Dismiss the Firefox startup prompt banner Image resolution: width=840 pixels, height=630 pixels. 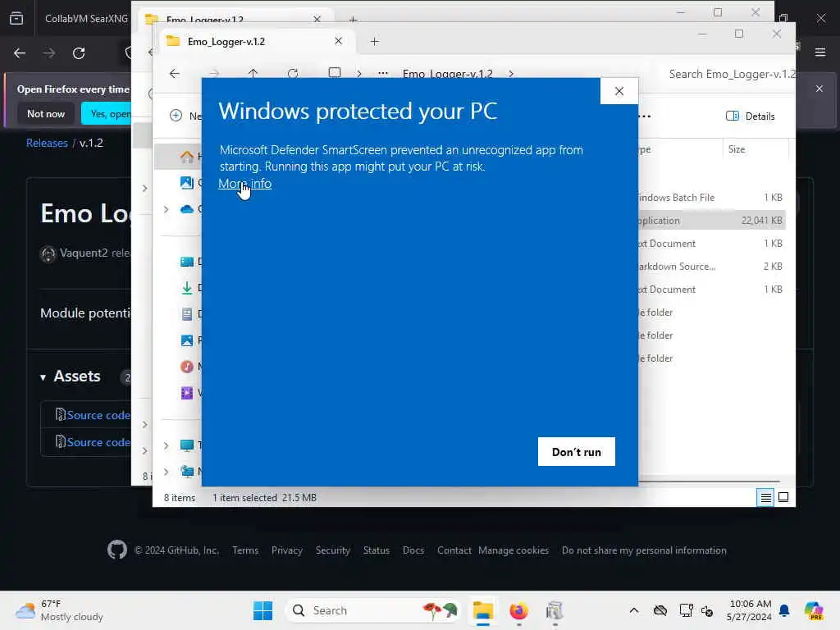pos(819,89)
